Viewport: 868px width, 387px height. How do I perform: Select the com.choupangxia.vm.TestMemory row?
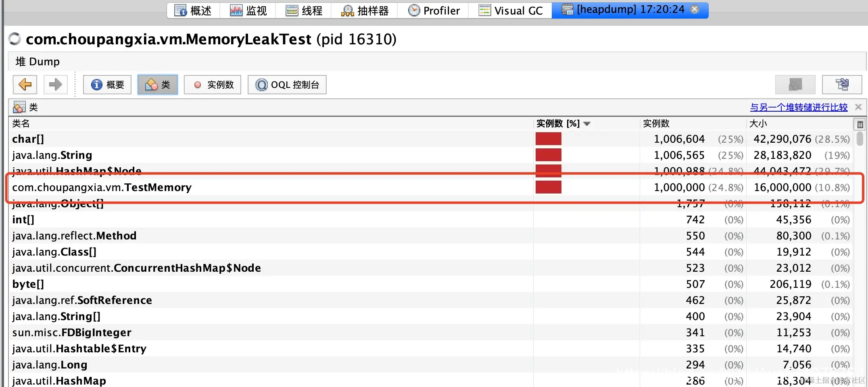(x=431, y=187)
